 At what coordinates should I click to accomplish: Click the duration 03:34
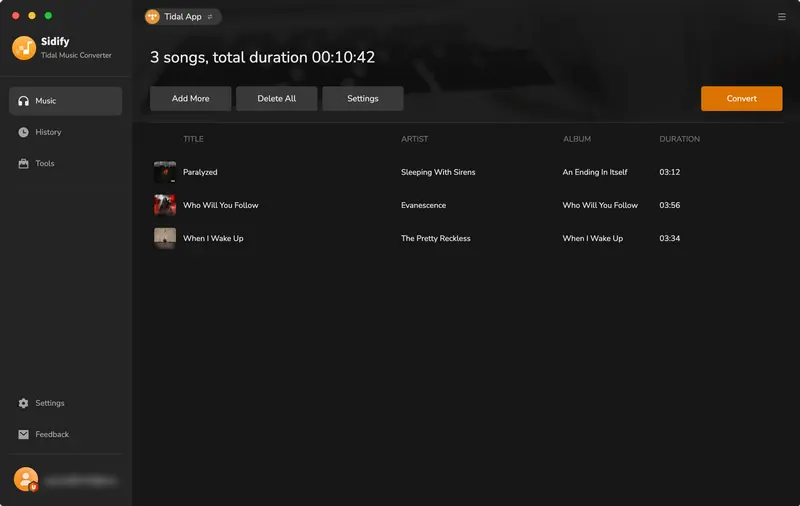(669, 238)
